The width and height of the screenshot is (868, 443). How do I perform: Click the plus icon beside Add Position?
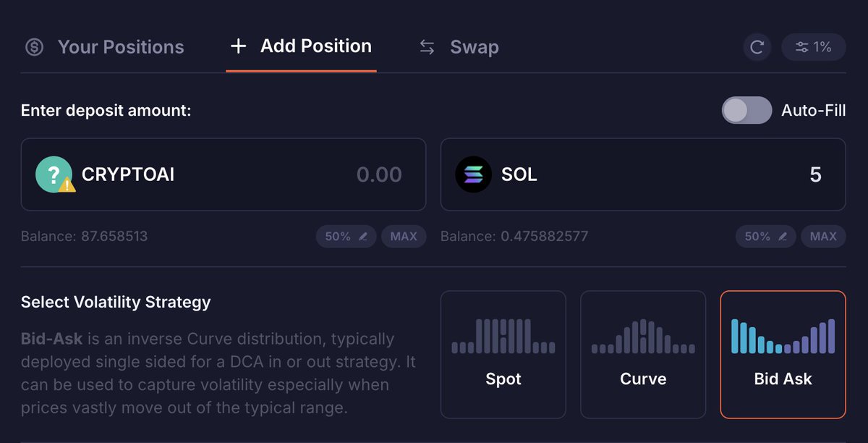pyautogui.click(x=238, y=46)
